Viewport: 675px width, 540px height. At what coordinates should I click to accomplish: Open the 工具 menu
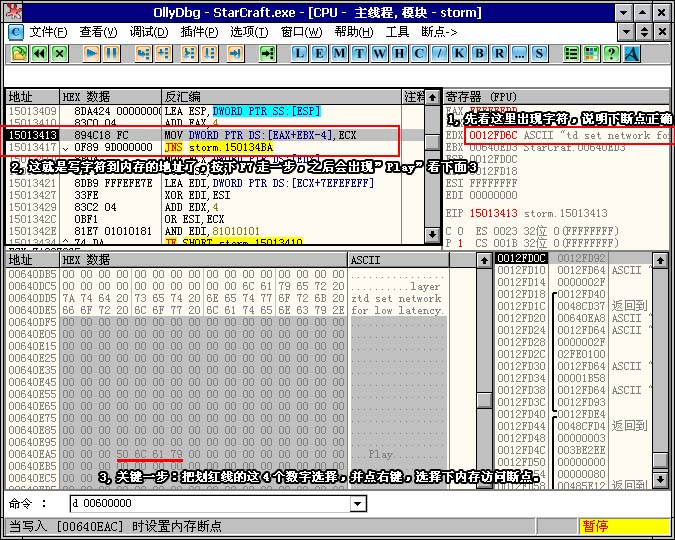coord(397,32)
